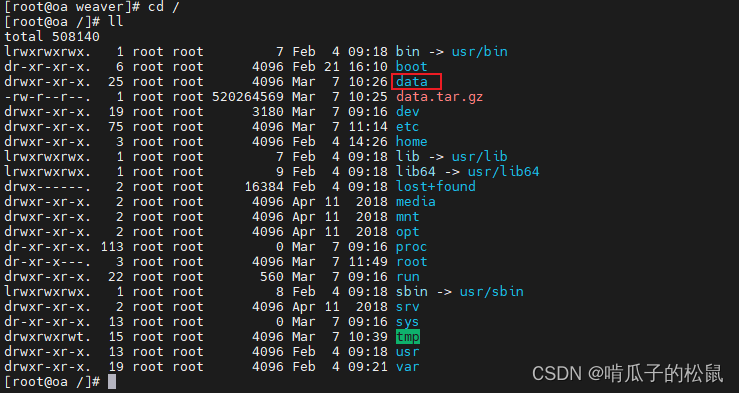Click the size 3180 in dev row
739x393 pixels.
tap(268, 112)
